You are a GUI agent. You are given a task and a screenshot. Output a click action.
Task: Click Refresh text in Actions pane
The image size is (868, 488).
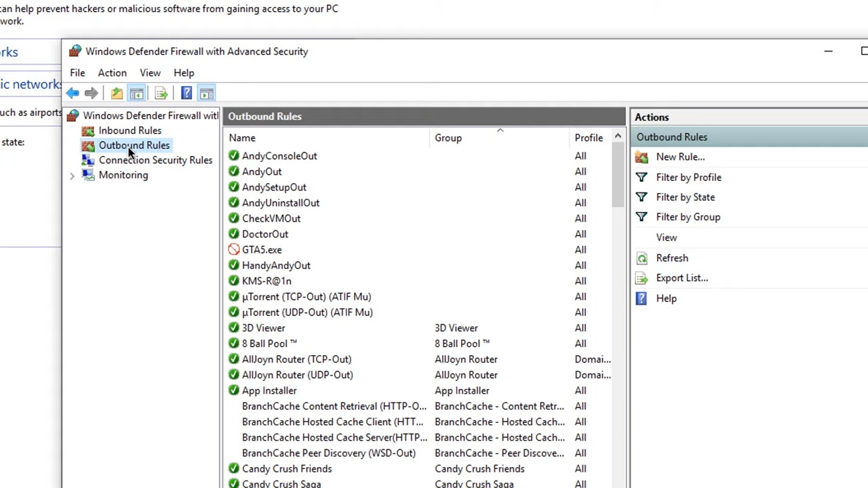pos(672,258)
